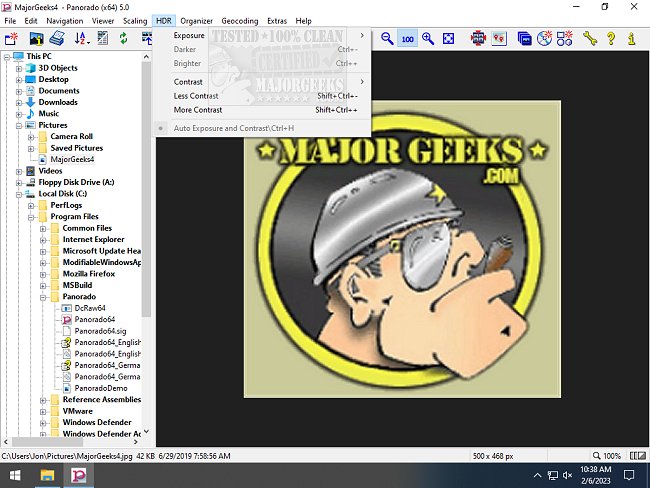Collapse the Local Disk (C:) node
This screenshot has height=488, width=650.
pos(19,194)
